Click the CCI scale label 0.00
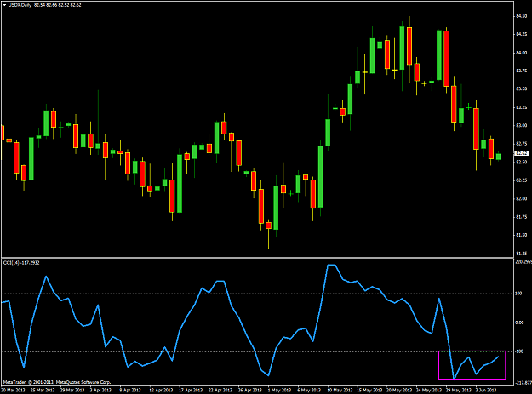Viewport: 532px width, 394px height. 519,323
